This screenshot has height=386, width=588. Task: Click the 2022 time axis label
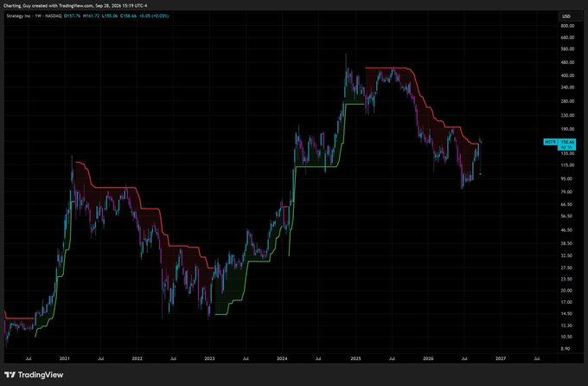tap(137, 358)
